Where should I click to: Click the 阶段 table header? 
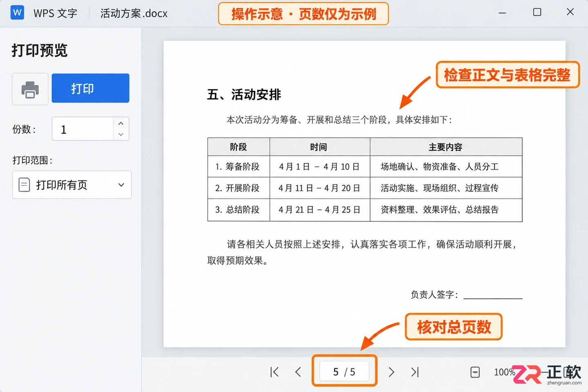(238, 147)
